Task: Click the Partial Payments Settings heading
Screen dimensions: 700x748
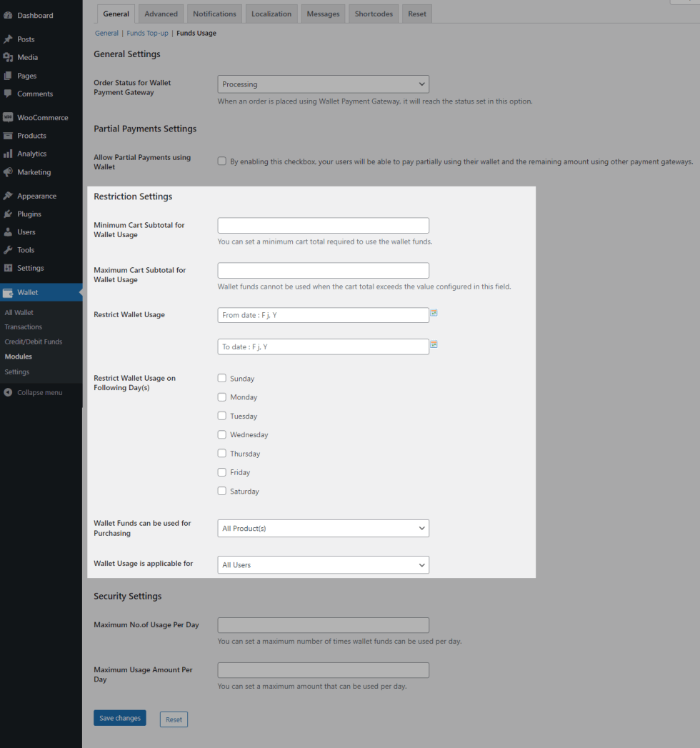Action: (145, 129)
